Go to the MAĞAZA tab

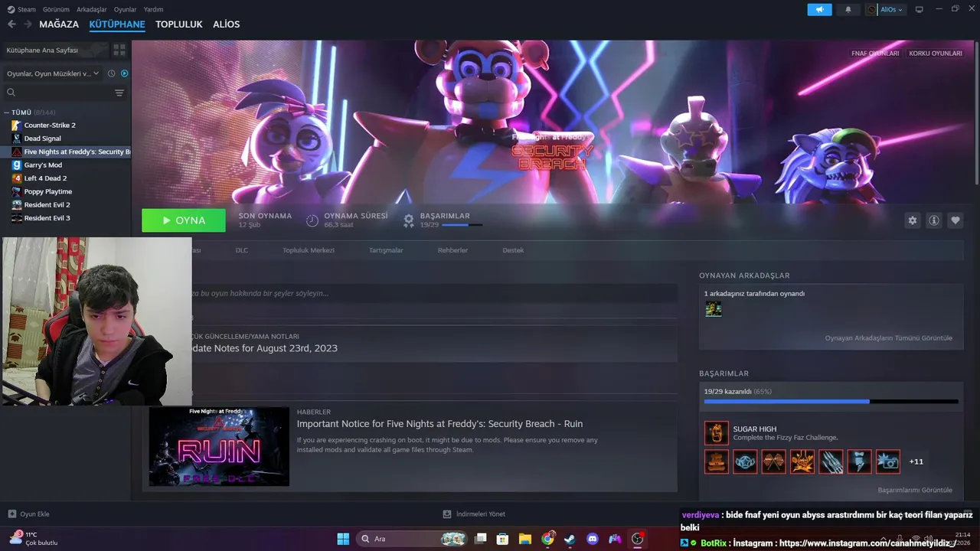point(59,24)
